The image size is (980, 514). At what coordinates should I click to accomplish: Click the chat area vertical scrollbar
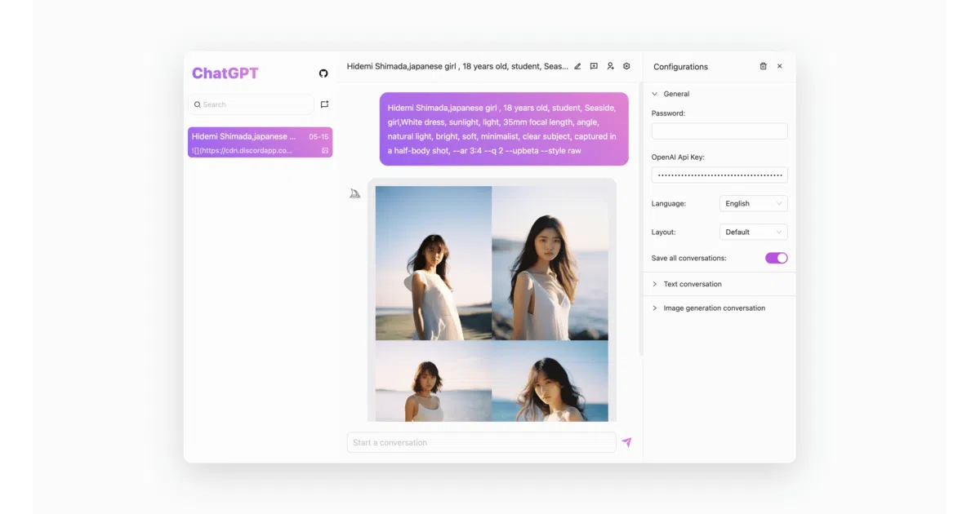coord(640,220)
